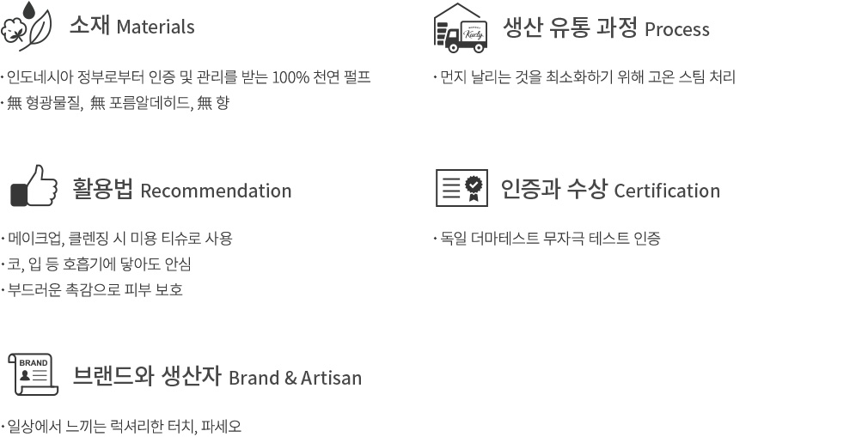Viewport: 868px width, 437px height.
Task: Click the word Certification in heading
Action: (x=667, y=191)
